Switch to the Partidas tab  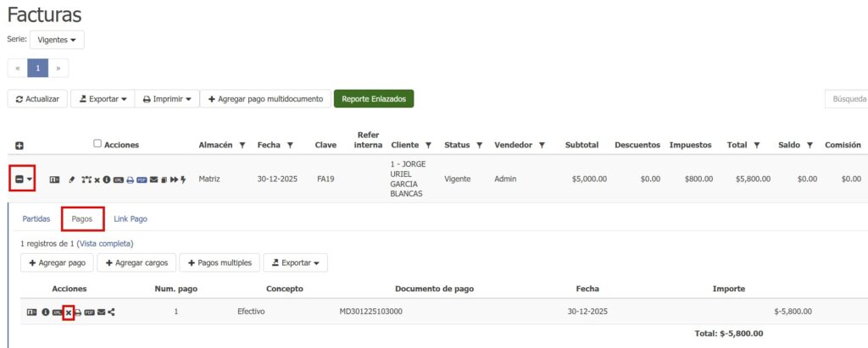click(x=36, y=218)
